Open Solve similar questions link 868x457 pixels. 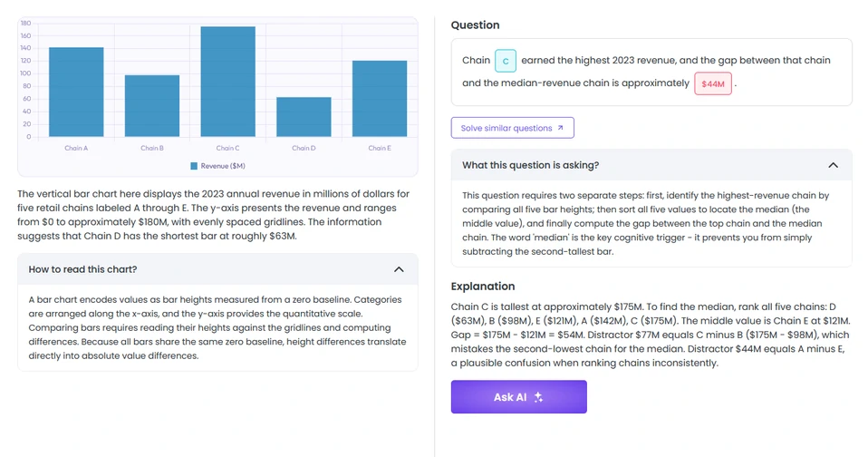point(512,128)
